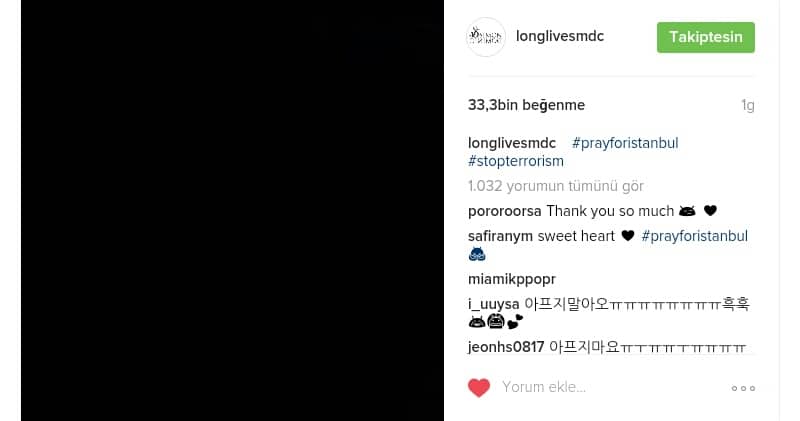Open commenter safiranym's profile
This screenshot has height=421, width=800.
(501, 236)
